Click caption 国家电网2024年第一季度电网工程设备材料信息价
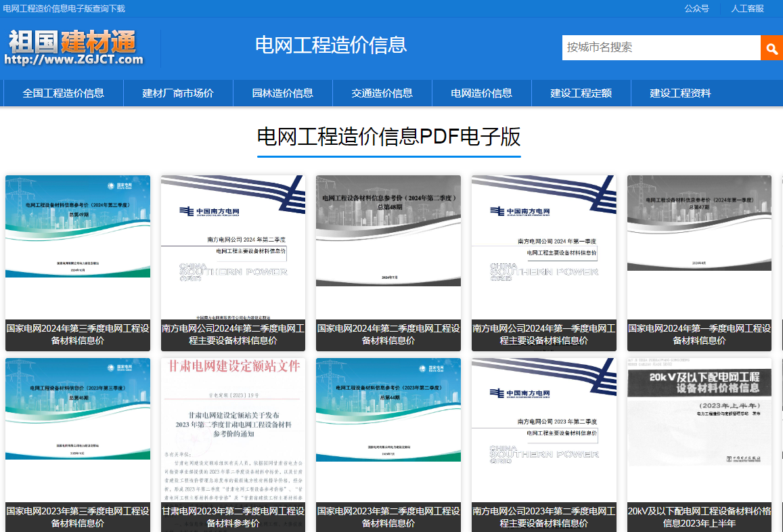The height and width of the screenshot is (532, 783). click(699, 334)
